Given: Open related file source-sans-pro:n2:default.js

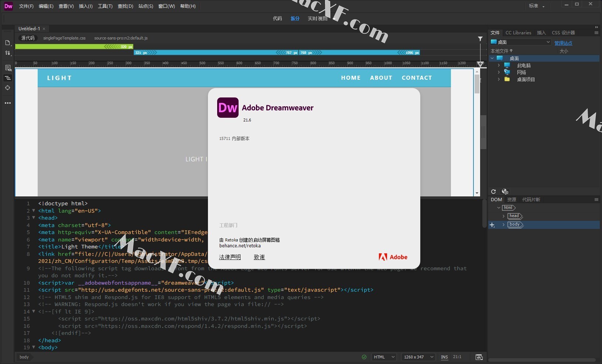Looking at the screenshot, I should pyautogui.click(x=121, y=38).
